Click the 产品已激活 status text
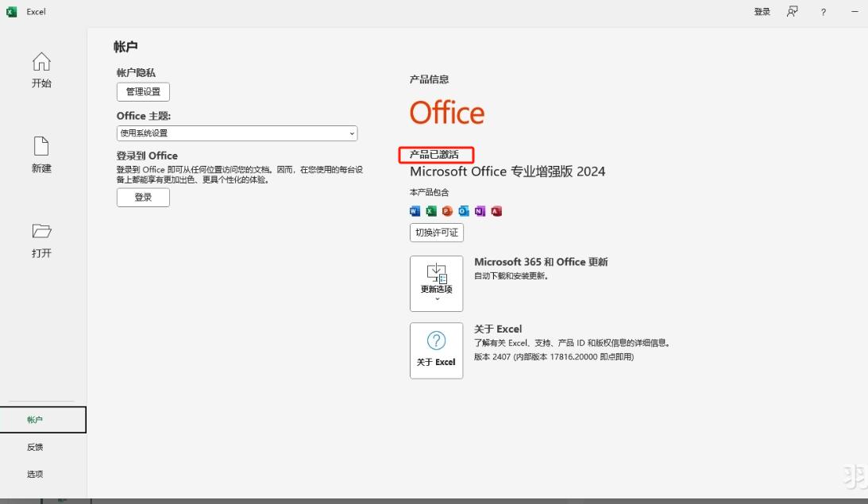This screenshot has width=868, height=504. click(434, 155)
